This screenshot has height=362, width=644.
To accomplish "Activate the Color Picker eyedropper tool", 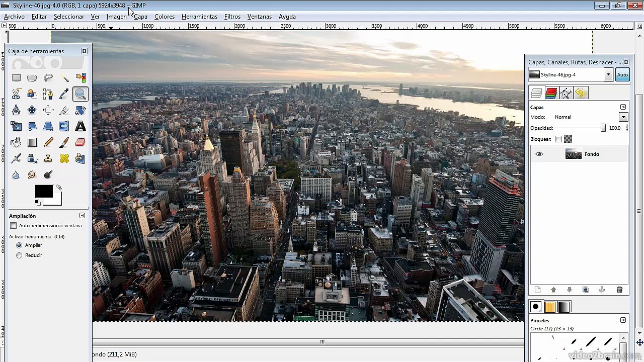I will click(64, 94).
